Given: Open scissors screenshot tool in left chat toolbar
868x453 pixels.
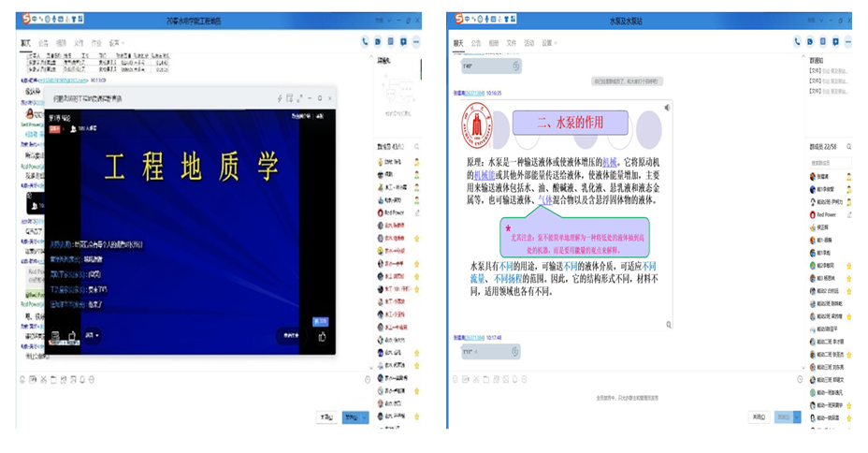Looking at the screenshot, I should click(44, 379).
